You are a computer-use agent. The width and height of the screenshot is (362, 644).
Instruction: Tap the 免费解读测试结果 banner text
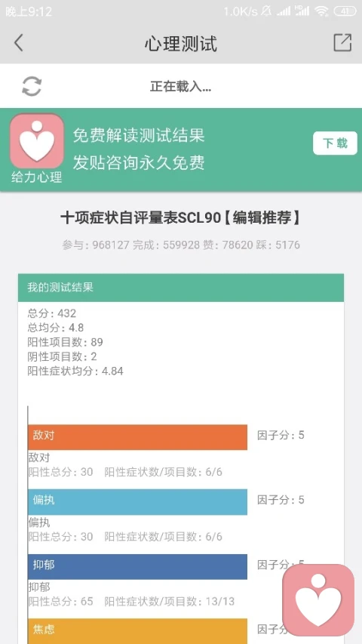tap(139, 135)
